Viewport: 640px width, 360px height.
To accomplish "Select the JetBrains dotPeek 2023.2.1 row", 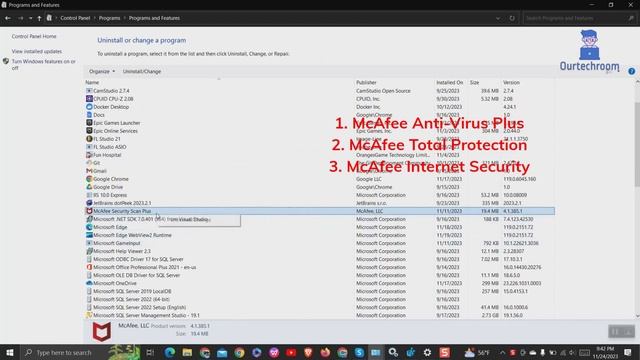I will 320,203.
